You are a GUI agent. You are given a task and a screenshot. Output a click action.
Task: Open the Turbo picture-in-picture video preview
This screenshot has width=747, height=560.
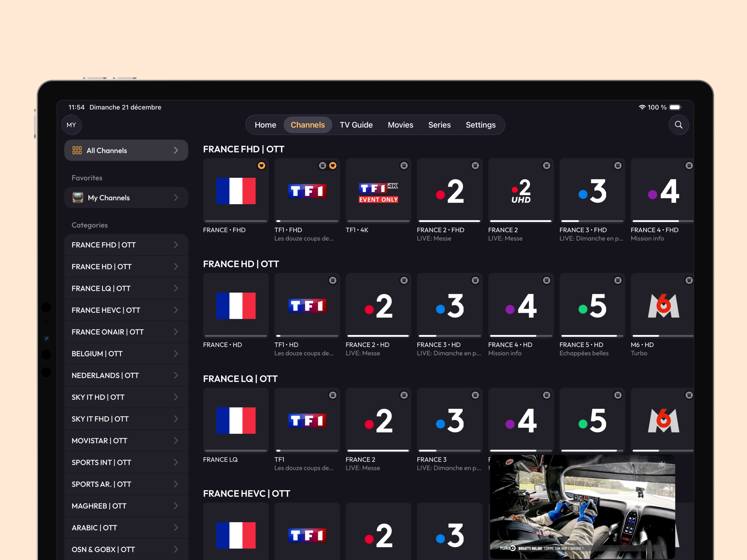pos(582,507)
